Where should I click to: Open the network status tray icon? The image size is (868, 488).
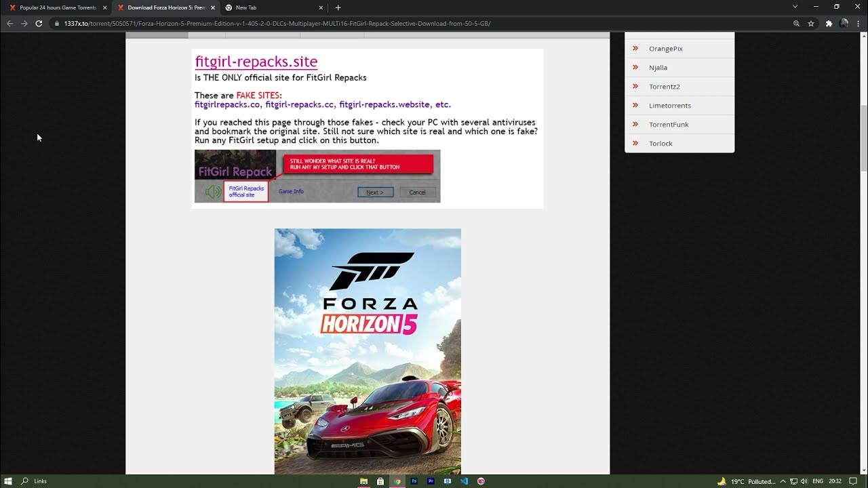793,481
